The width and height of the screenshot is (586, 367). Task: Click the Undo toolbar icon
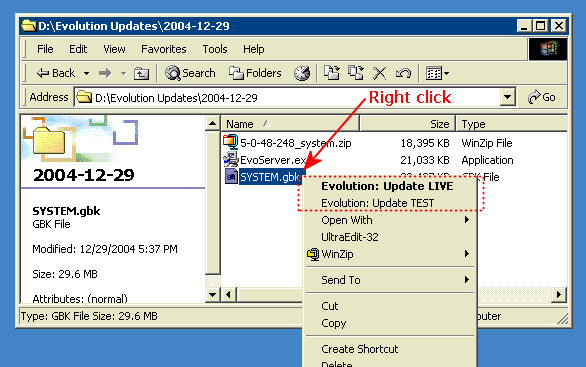point(403,73)
